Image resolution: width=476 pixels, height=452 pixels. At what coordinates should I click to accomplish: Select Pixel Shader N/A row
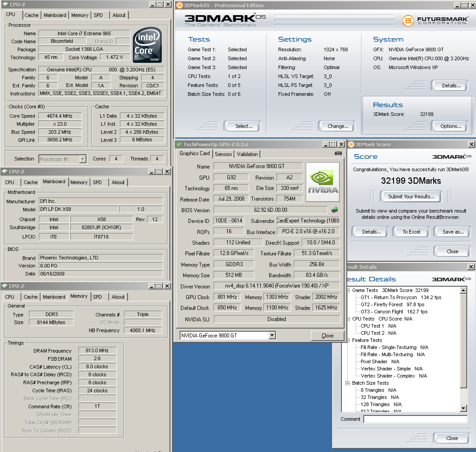[x=380, y=362]
